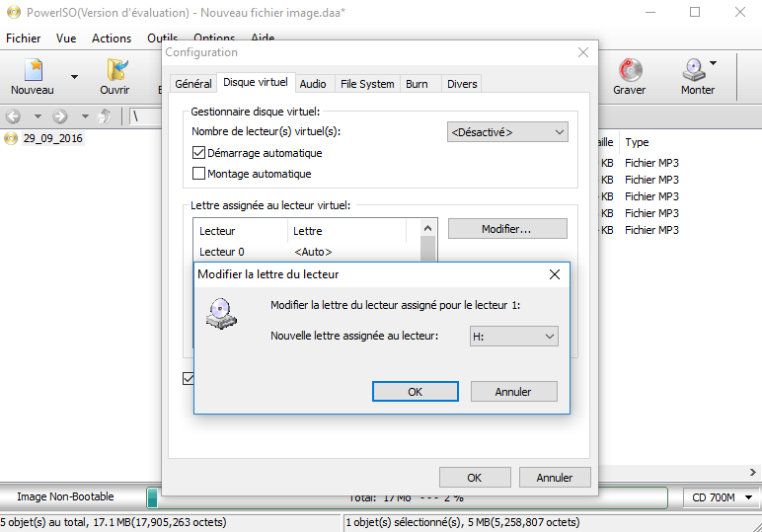
Task: Switch to the Audio tab
Action: (313, 84)
